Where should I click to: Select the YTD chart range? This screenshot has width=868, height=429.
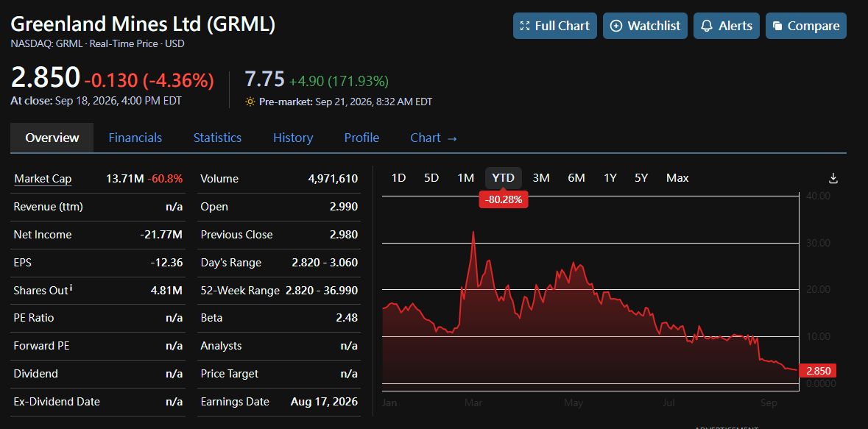pos(503,177)
